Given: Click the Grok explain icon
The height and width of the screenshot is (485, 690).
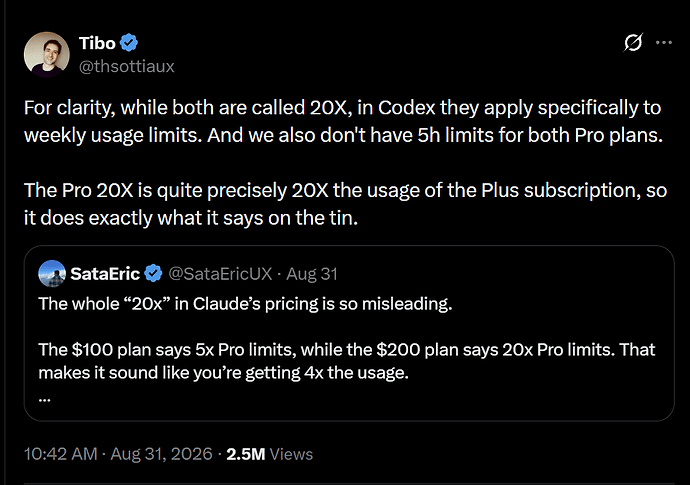Looking at the screenshot, I should 633,43.
